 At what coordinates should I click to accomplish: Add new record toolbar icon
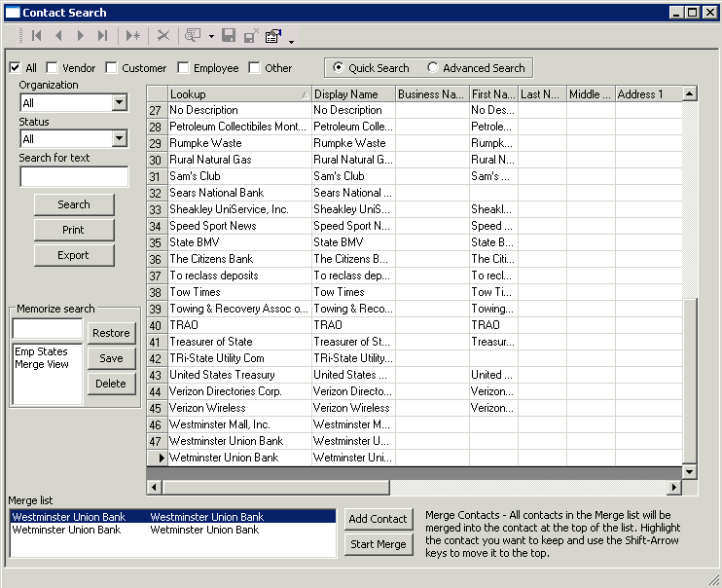pos(133,35)
